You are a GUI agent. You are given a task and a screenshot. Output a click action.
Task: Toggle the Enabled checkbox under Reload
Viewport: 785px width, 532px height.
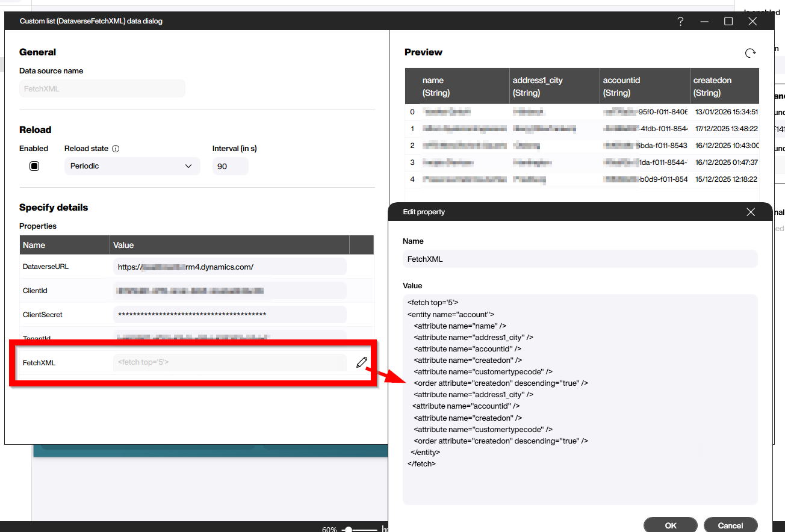34,165
